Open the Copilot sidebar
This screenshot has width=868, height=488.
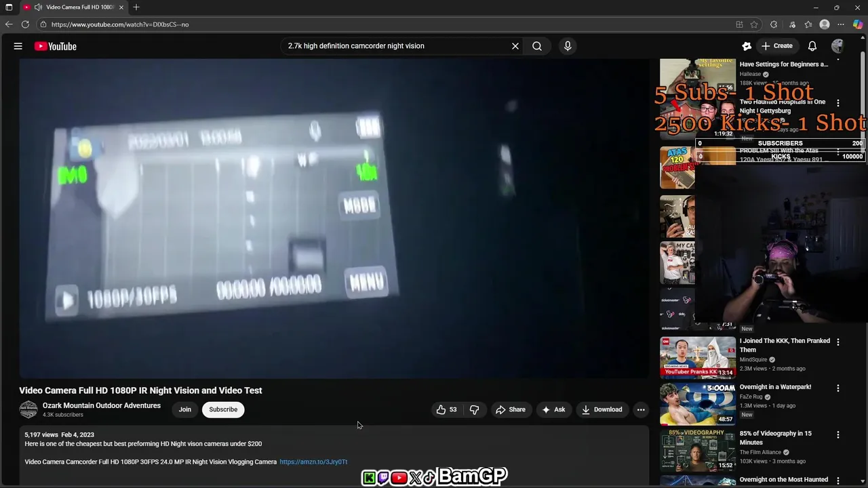[858, 24]
